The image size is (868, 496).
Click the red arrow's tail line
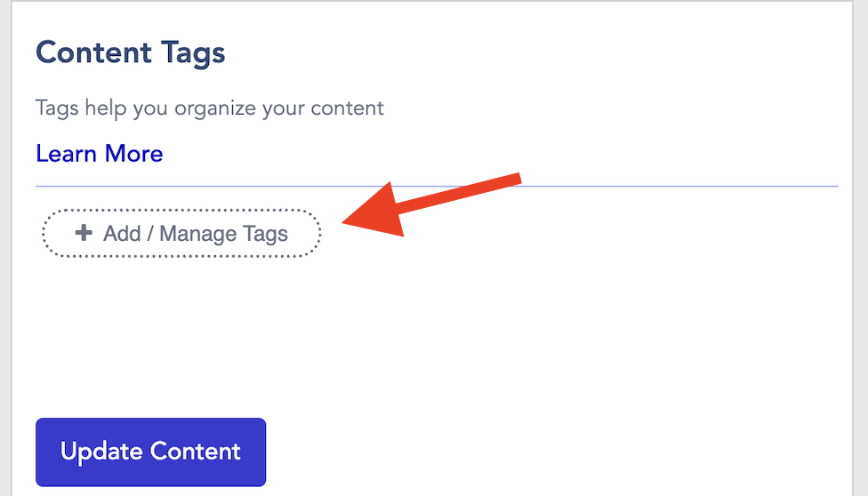tap(460, 192)
